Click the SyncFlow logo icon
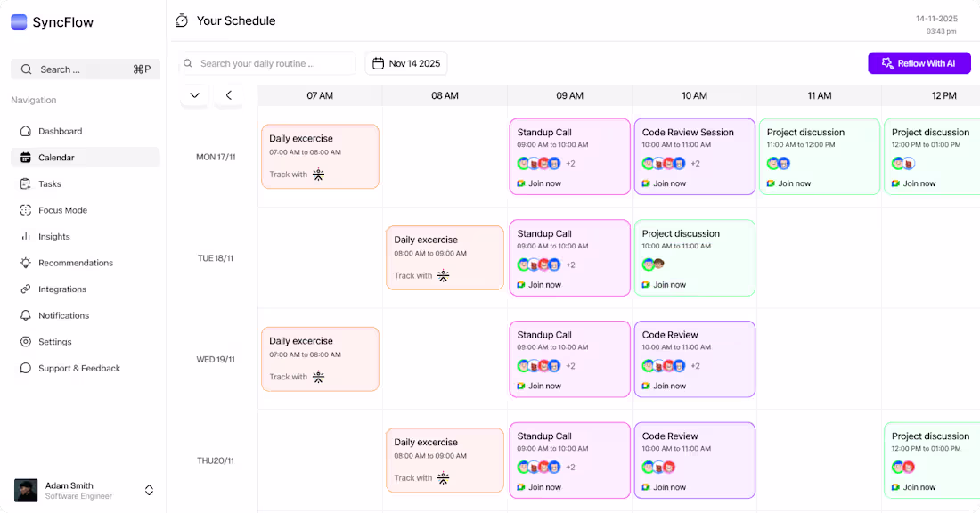 pyautogui.click(x=19, y=22)
